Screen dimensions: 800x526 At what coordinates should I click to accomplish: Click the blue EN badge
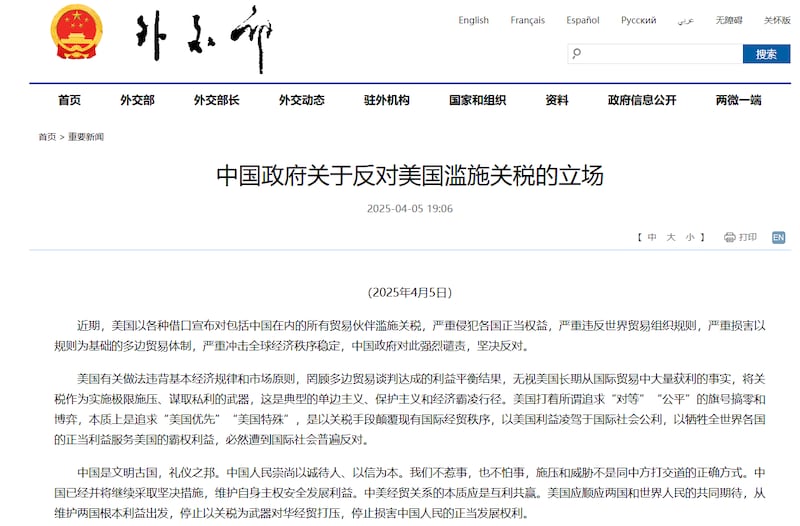pos(778,237)
